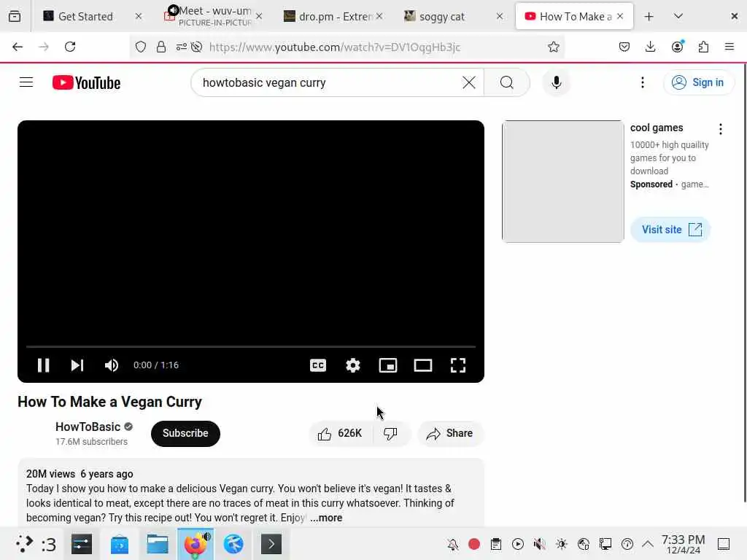
Task: Open site permissions icon in address bar
Action: click(181, 47)
